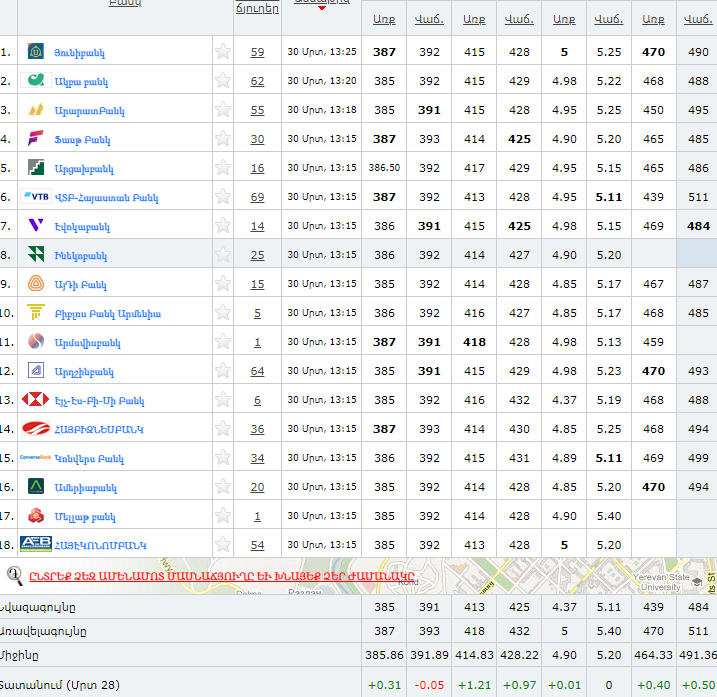Click the magnifier icon beside the map banner
Screen dimensions: 717x697
(15, 575)
